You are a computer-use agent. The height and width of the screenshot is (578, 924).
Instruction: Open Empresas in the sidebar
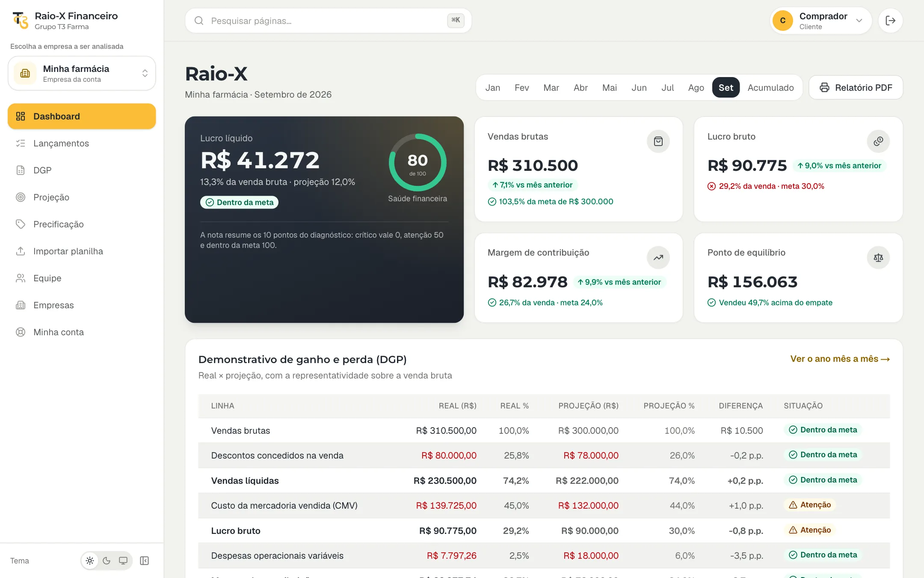(82, 305)
